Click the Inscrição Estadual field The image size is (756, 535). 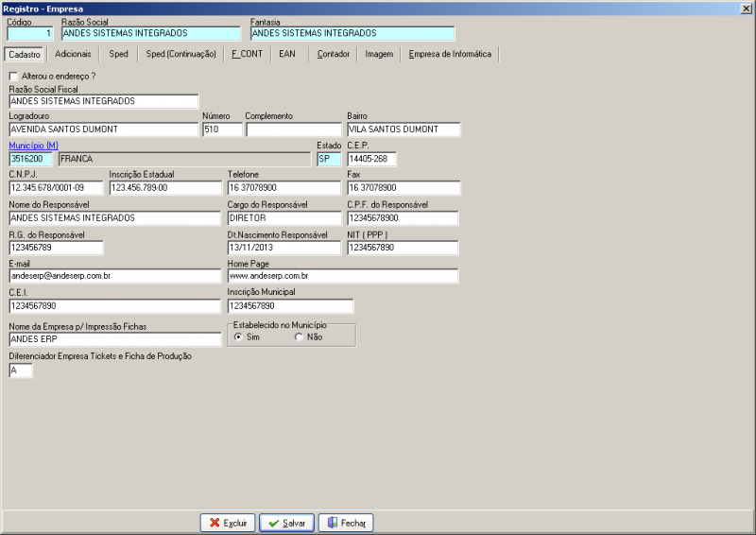(x=165, y=188)
